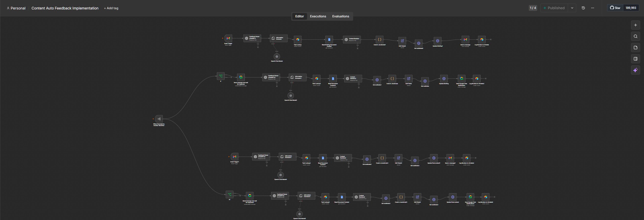Click the OpenAI Chat Model4 node
Image resolution: width=644 pixels, height=220 pixels.
tap(281, 175)
